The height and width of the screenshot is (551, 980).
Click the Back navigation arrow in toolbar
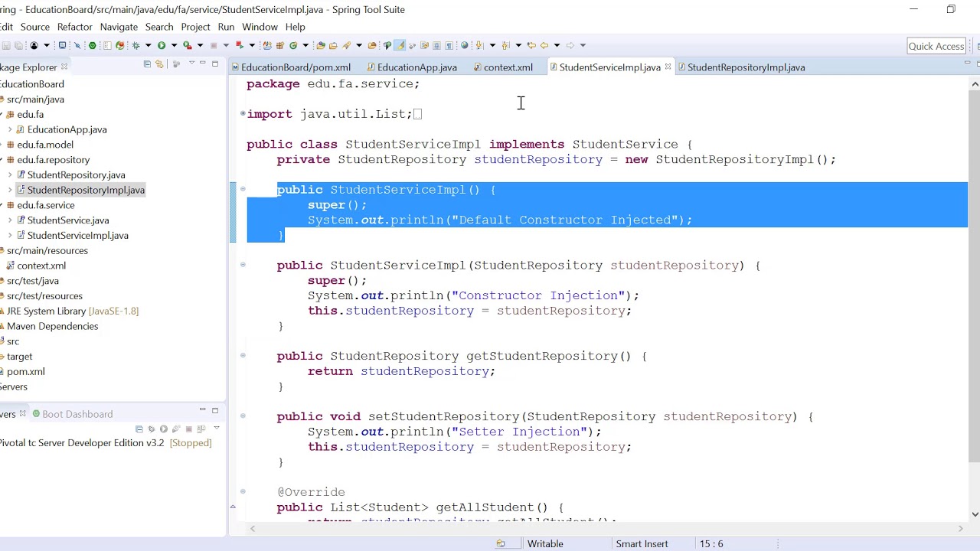(x=544, y=45)
